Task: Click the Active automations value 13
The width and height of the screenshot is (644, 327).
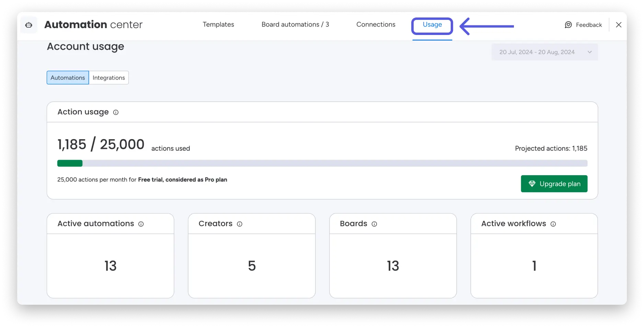Action: [x=111, y=266]
